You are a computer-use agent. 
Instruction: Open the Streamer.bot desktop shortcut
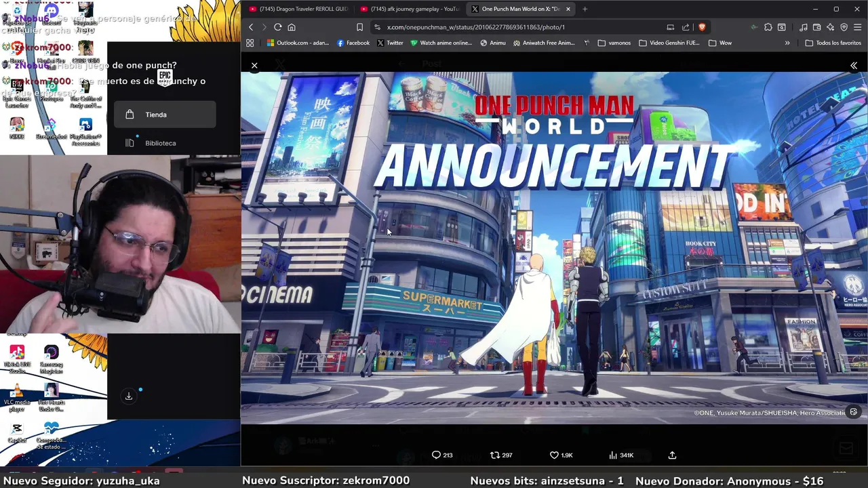(51, 128)
